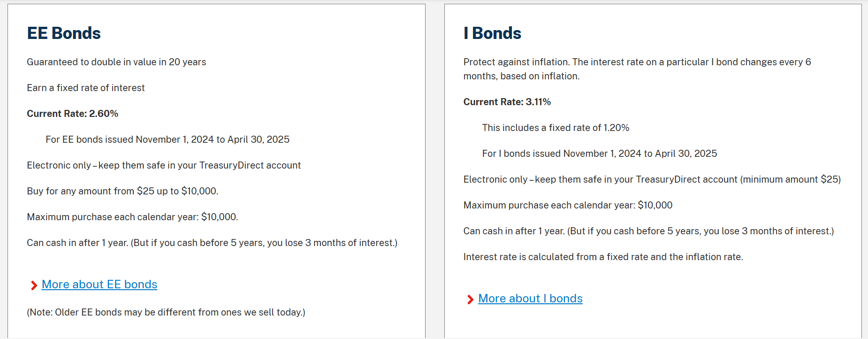
Task: Click the I bonds current rate "3.11%"
Action: [x=538, y=101]
